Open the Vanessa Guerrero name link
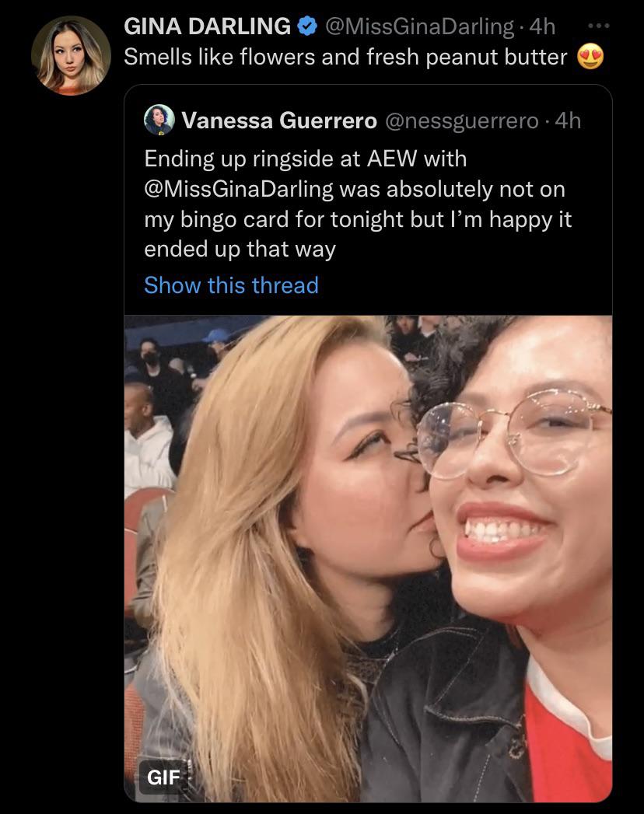The height and width of the screenshot is (814, 644). [x=279, y=121]
